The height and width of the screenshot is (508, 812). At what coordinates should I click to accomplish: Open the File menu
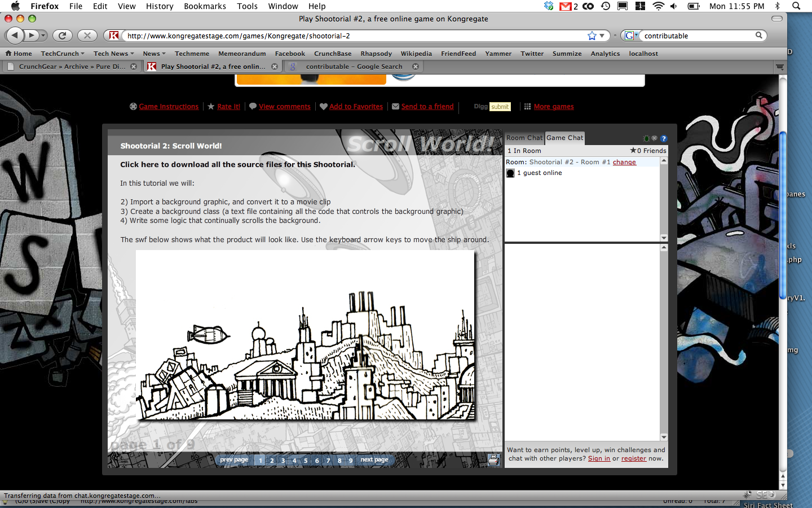tap(76, 6)
